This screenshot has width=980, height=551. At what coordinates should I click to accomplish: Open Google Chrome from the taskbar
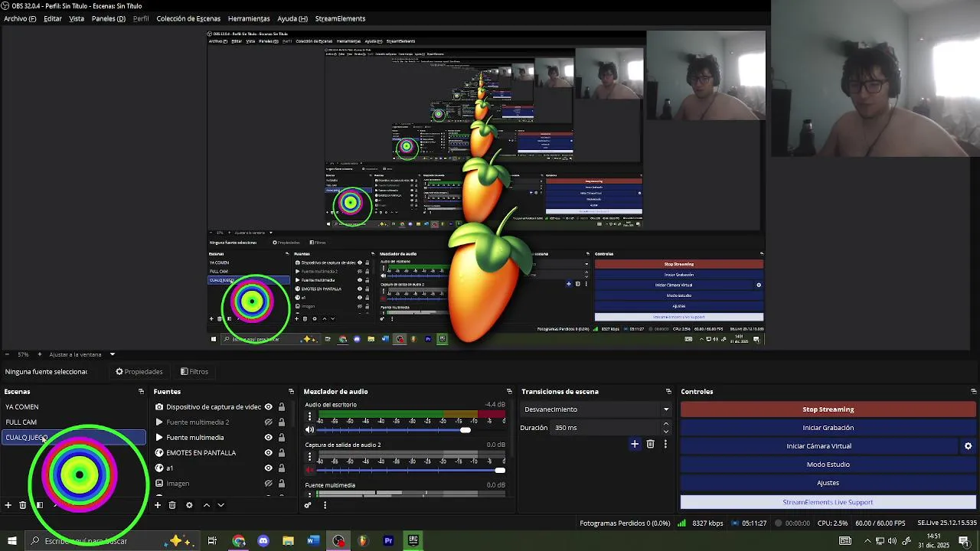pos(239,541)
